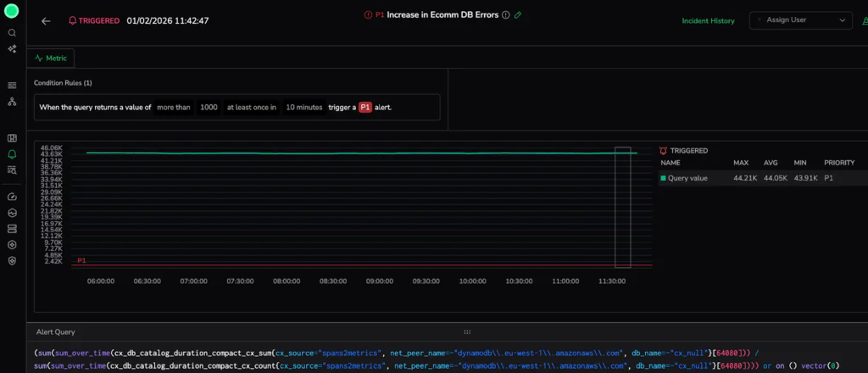Click the info icon next to alert title
The image size is (868, 373).
pyautogui.click(x=506, y=15)
